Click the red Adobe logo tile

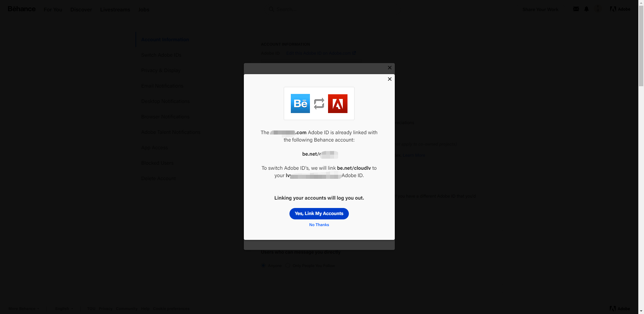pyautogui.click(x=338, y=104)
